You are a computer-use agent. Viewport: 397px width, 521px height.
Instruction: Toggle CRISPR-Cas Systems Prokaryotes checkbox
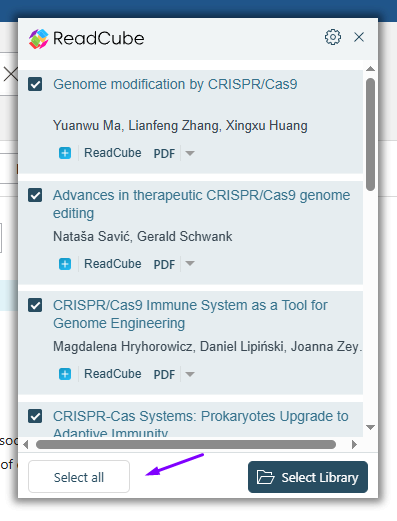[35, 416]
